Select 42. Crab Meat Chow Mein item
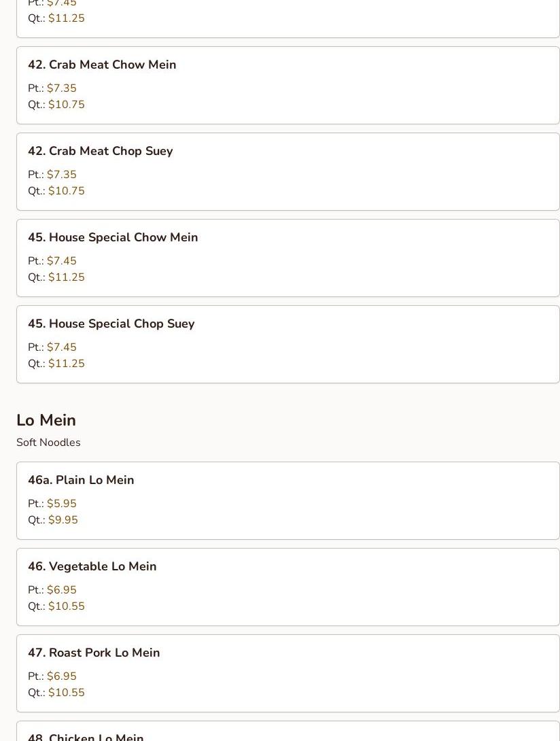This screenshot has height=741, width=560. click(x=287, y=86)
